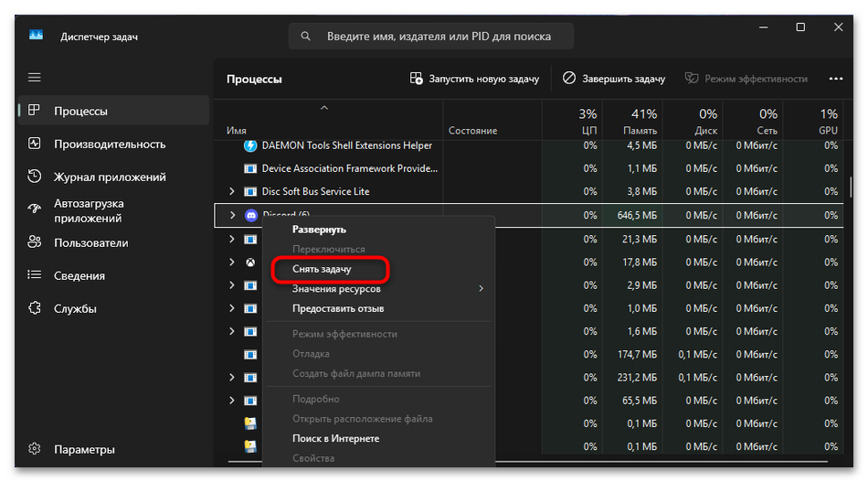Screen dimensions: 868x482
Task: Click Запустить новую задачу button
Action: pos(475,79)
